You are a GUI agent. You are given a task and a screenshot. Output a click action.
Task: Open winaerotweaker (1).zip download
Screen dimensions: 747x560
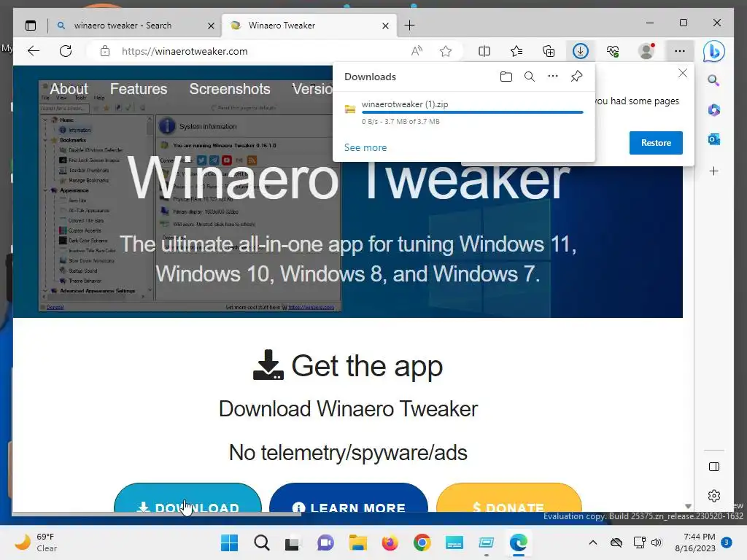[x=404, y=104]
